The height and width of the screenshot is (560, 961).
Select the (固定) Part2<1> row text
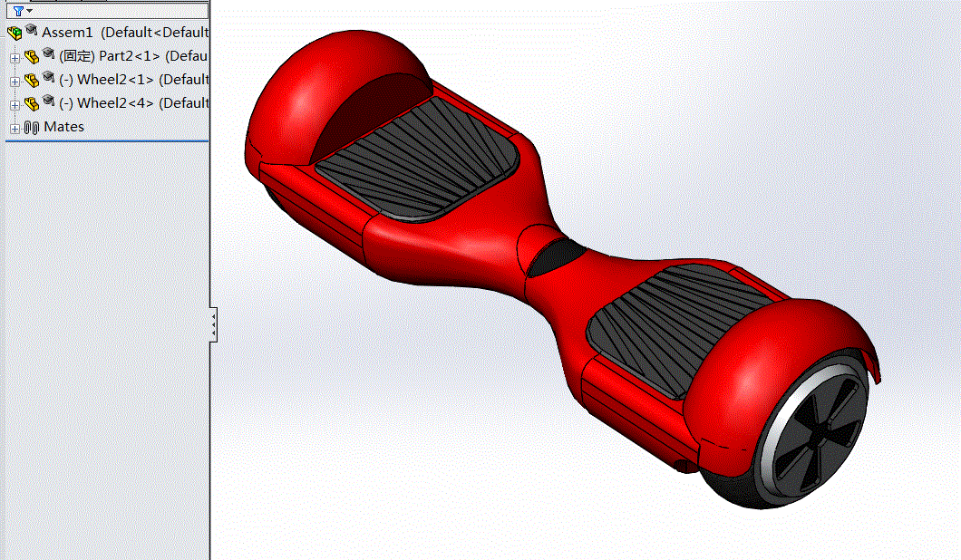(133, 56)
